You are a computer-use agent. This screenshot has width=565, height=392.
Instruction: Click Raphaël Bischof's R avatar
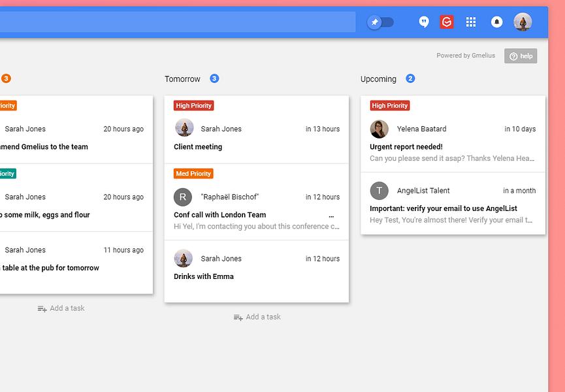coord(183,197)
